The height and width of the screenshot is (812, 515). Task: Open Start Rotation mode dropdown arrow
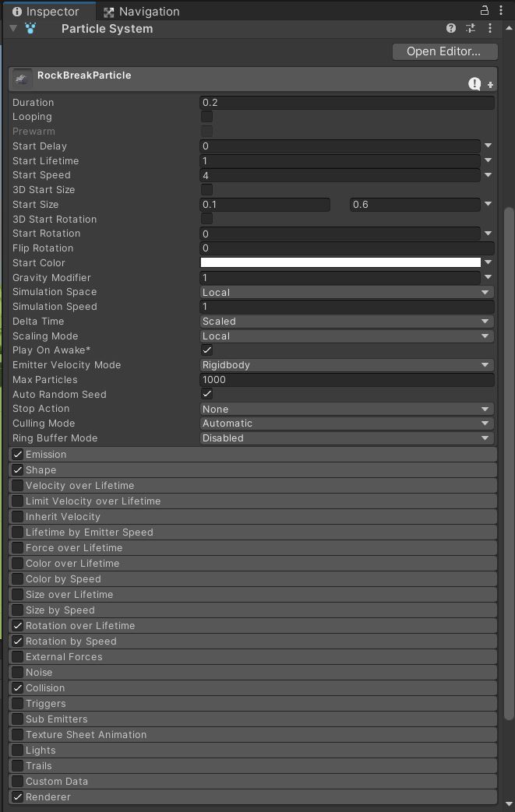[488, 234]
